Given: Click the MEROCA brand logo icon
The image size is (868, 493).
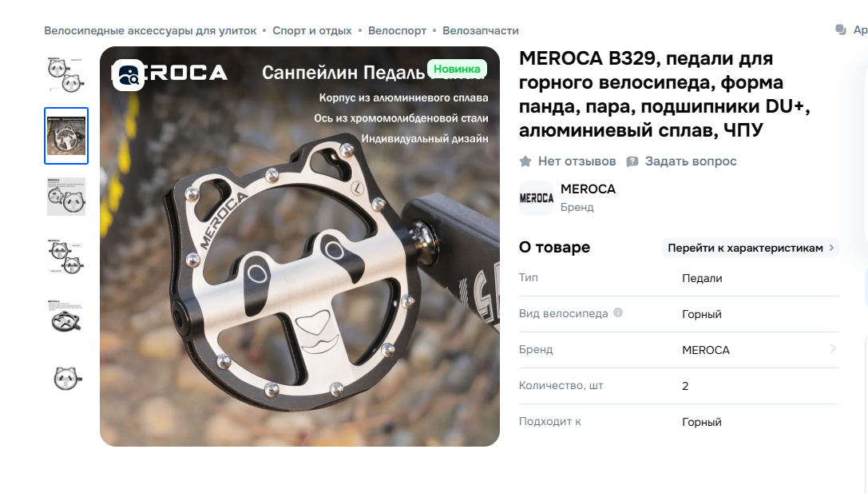Looking at the screenshot, I should (x=537, y=197).
